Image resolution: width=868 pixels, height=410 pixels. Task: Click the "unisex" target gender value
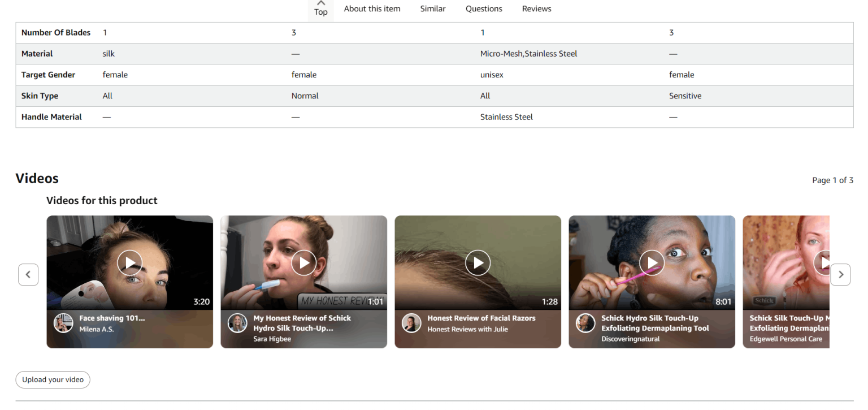click(492, 75)
